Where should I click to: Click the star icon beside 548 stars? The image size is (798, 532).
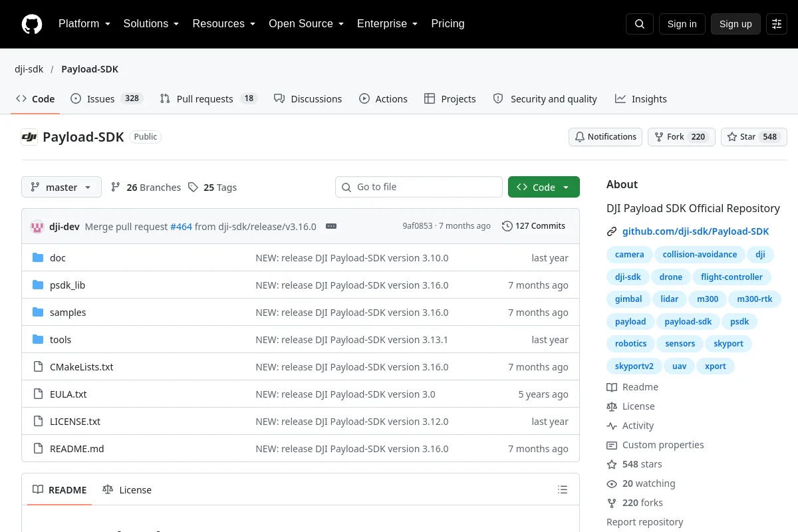[612, 464]
